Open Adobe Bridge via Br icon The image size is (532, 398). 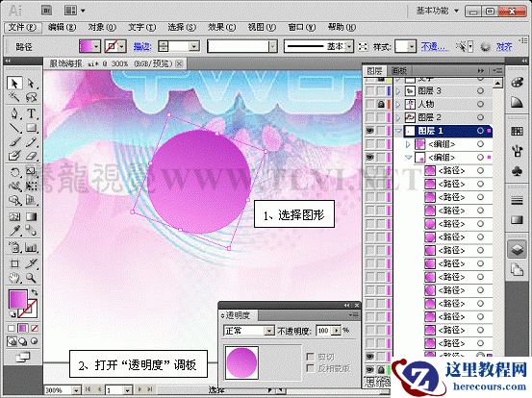point(47,11)
